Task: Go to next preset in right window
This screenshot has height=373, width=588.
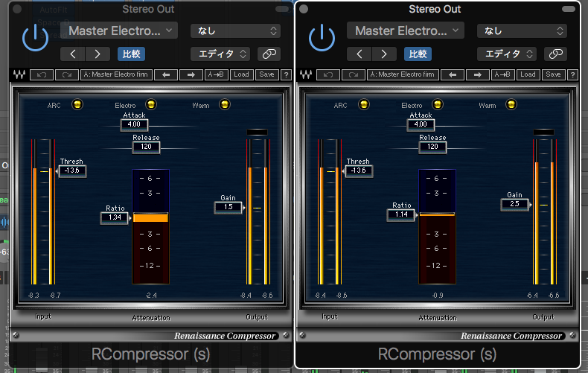Action: pos(384,54)
